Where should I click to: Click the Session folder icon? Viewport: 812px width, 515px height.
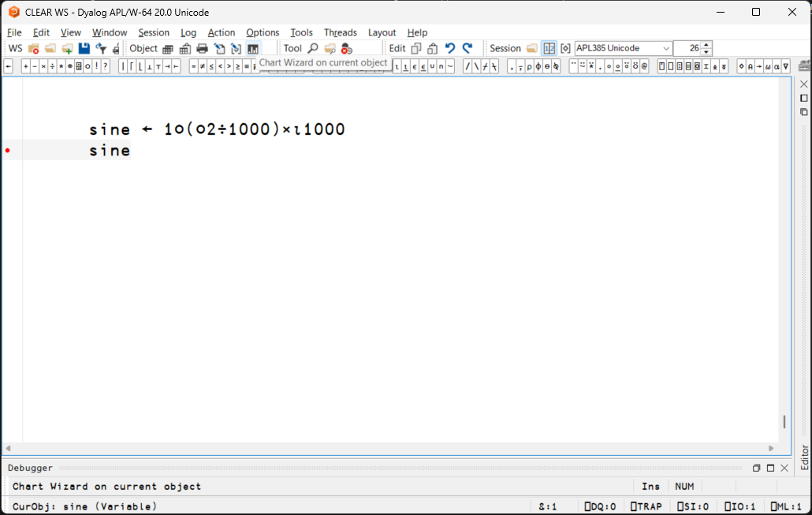point(532,49)
